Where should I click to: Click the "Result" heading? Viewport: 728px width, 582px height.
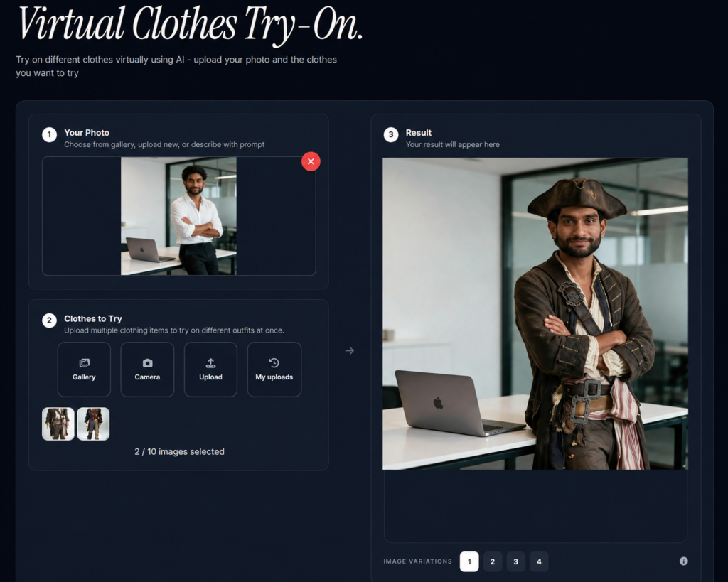[419, 133]
